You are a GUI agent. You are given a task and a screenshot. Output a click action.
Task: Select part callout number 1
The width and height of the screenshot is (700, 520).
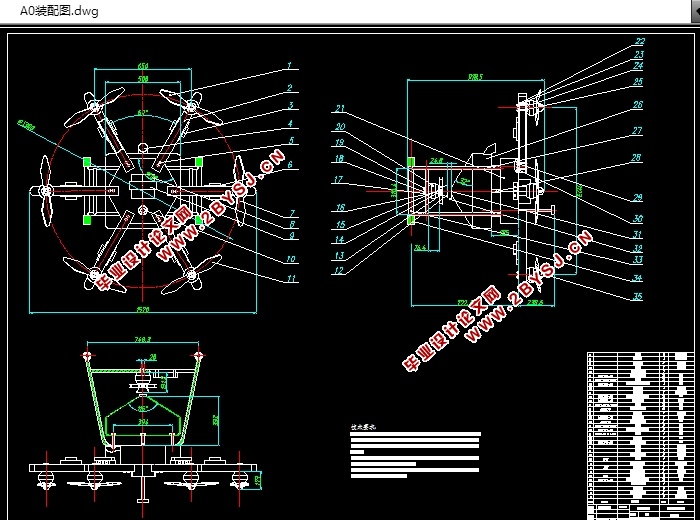coord(289,65)
